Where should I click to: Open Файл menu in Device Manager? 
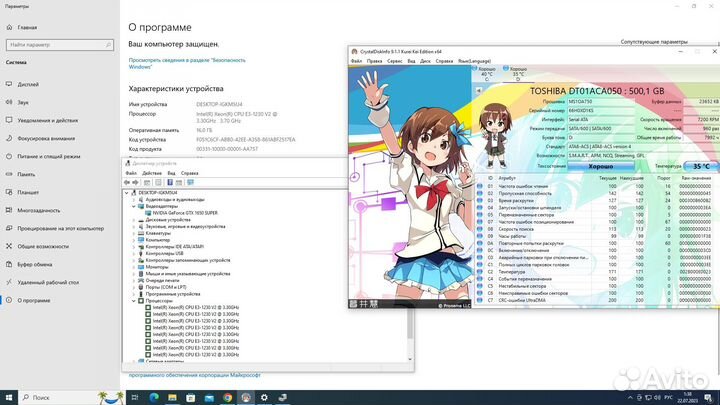131,173
